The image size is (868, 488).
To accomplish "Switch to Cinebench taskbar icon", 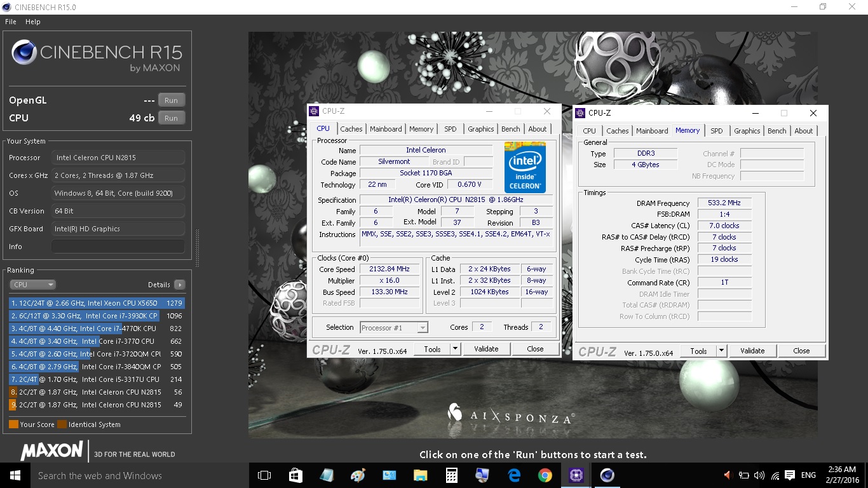I will pos(607,475).
